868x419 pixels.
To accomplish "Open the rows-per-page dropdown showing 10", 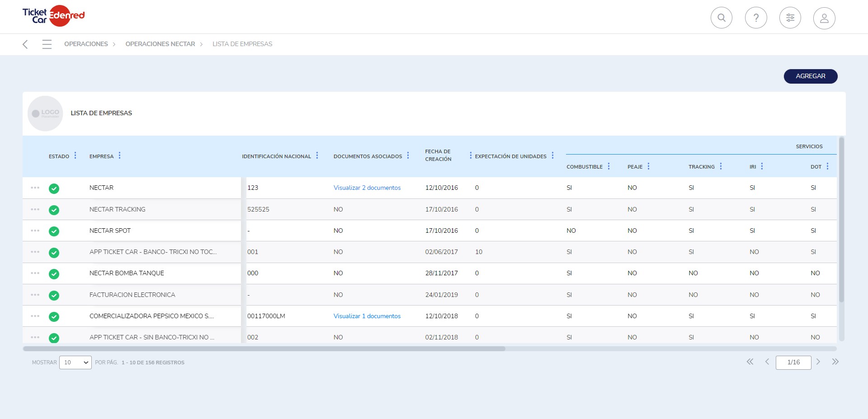I will click(x=75, y=363).
